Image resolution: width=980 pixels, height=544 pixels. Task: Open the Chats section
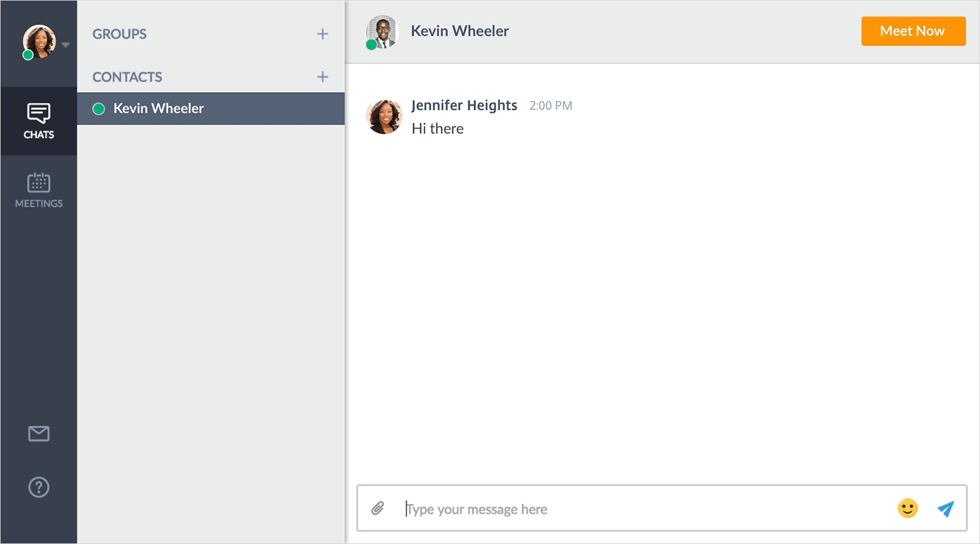click(x=39, y=121)
